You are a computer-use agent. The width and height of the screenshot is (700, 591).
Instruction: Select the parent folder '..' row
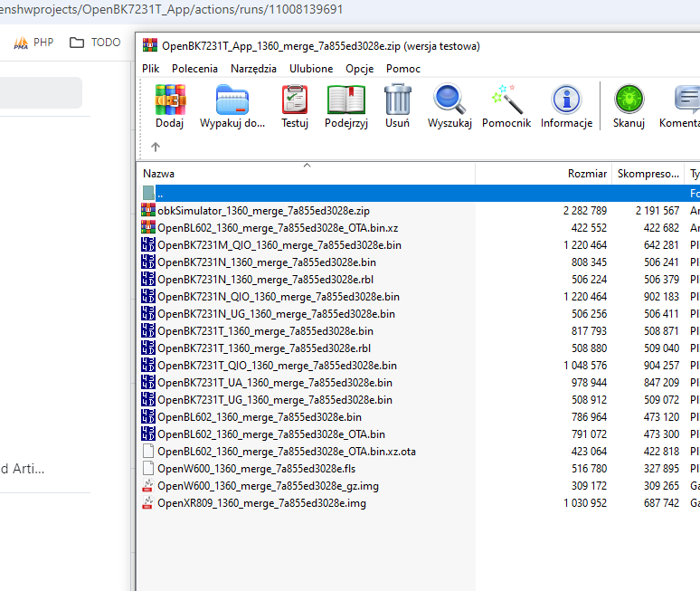coord(420,194)
